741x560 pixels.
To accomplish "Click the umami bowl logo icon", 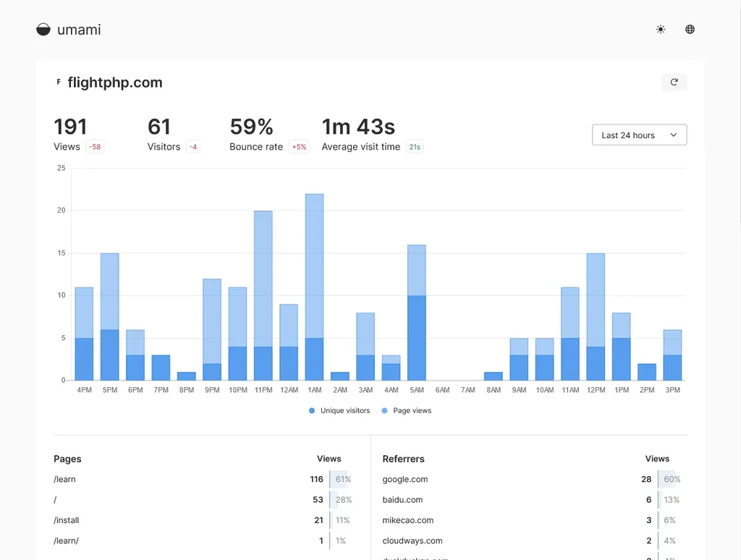I will tap(43, 29).
